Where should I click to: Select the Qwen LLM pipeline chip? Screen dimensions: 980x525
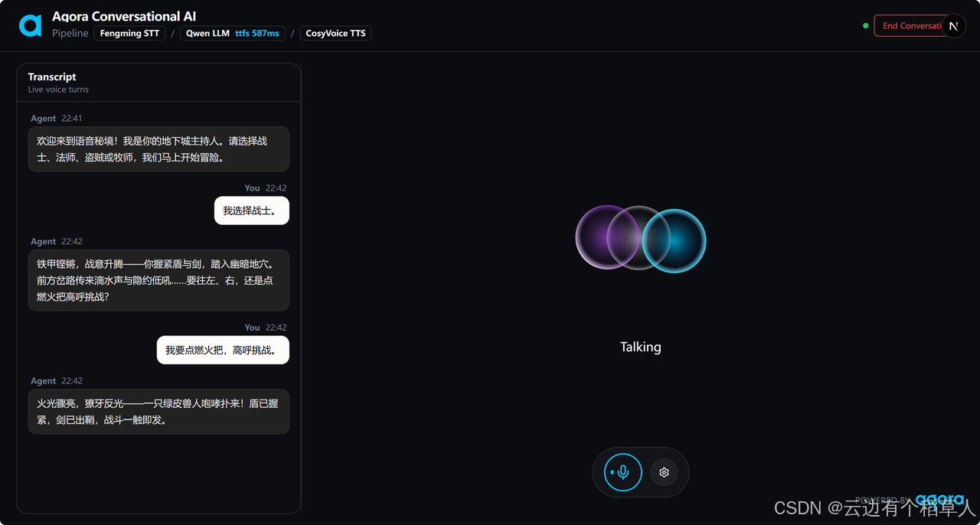pos(233,34)
